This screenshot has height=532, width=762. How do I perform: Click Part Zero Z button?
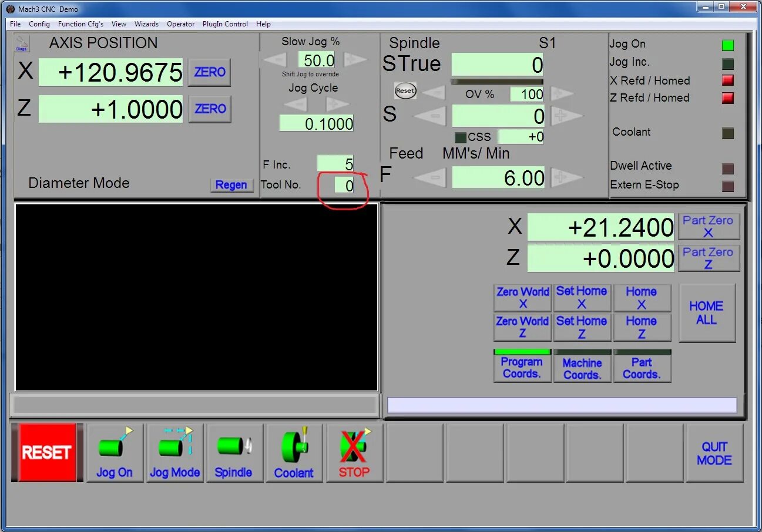[708, 258]
